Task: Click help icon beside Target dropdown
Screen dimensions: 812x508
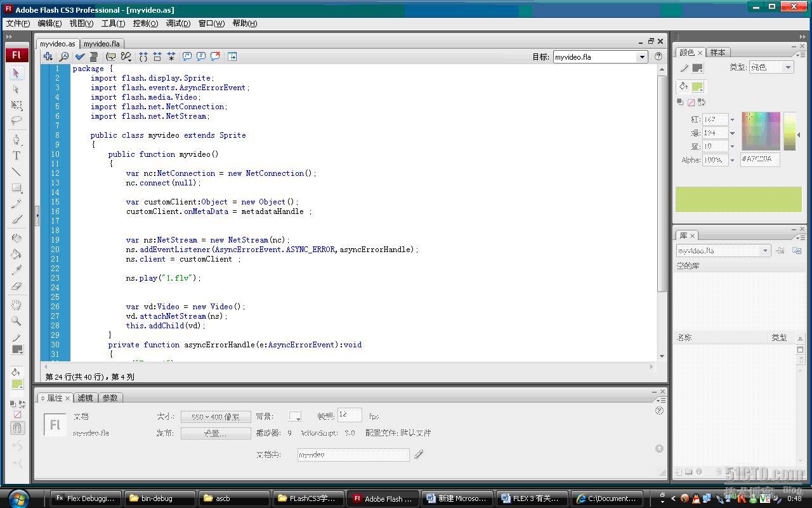Action: point(658,57)
